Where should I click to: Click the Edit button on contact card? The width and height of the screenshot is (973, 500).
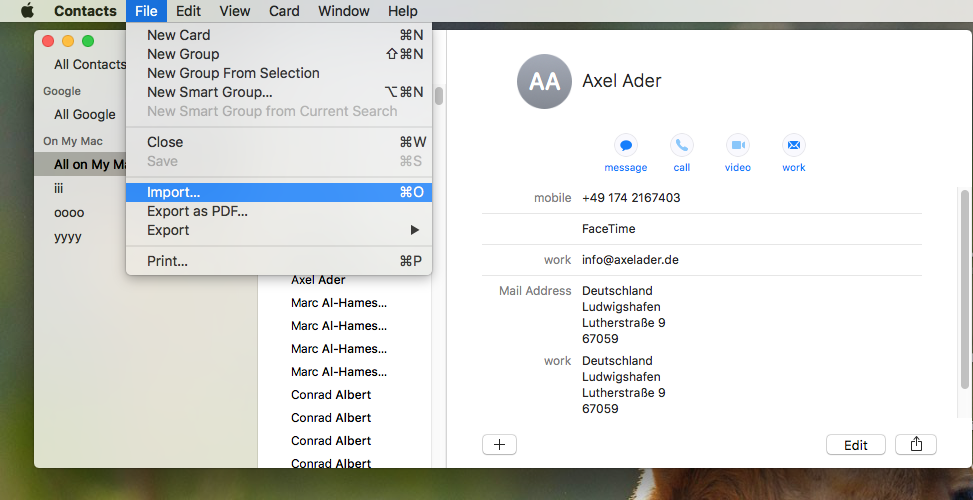click(x=856, y=445)
